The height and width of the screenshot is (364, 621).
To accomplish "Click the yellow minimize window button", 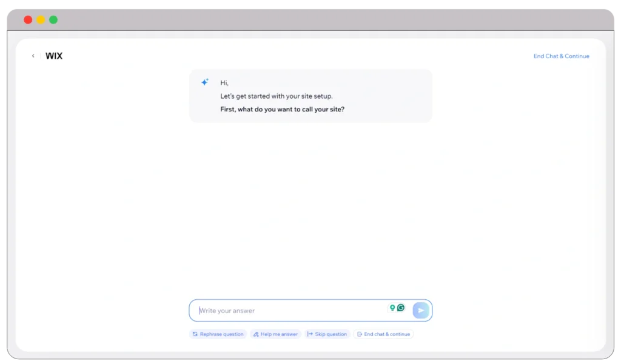I will coord(41,20).
